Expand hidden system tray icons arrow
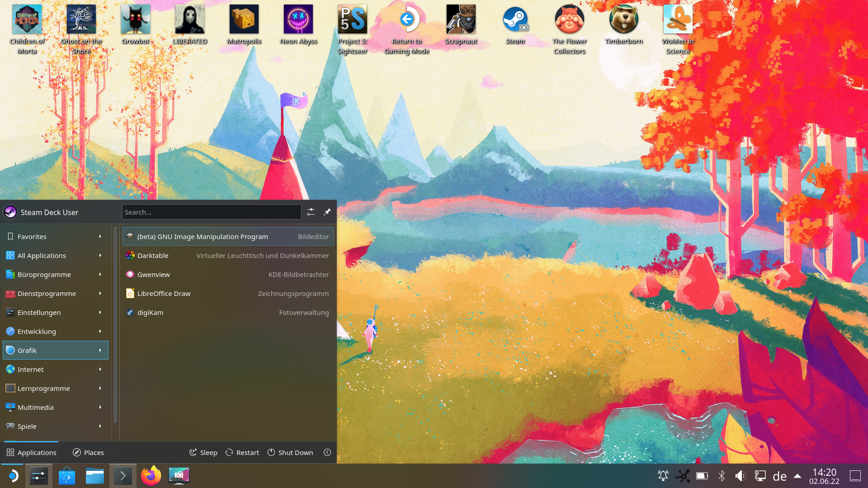Image resolution: width=868 pixels, height=488 pixels. [x=797, y=476]
